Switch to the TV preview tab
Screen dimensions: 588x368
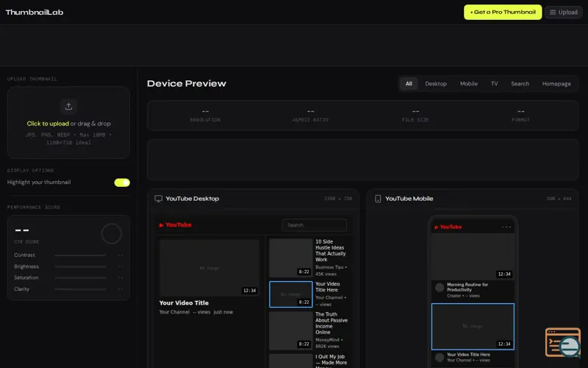click(494, 84)
